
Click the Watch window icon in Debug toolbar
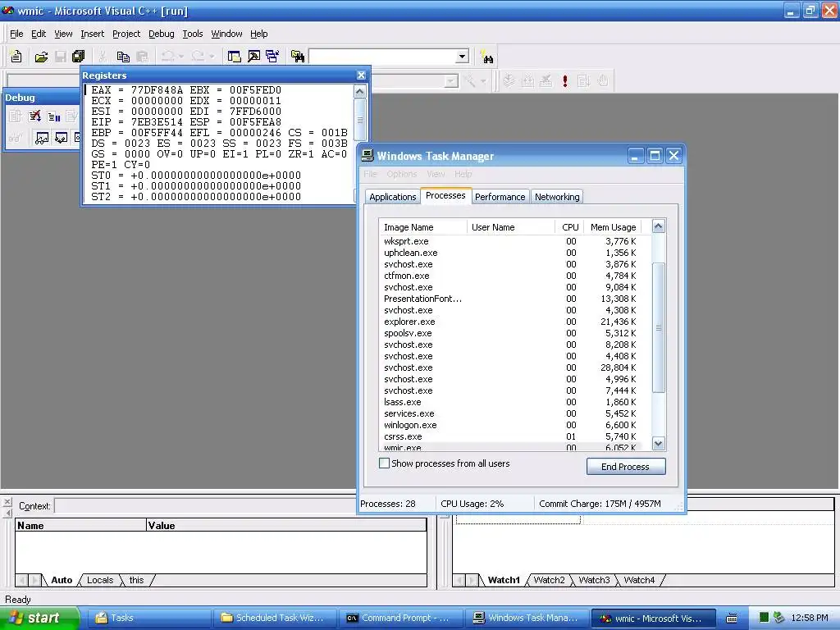41,138
